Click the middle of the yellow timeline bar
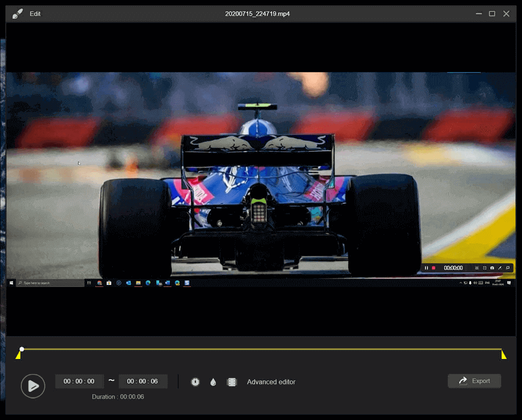This screenshot has height=420, width=522. coord(262,349)
